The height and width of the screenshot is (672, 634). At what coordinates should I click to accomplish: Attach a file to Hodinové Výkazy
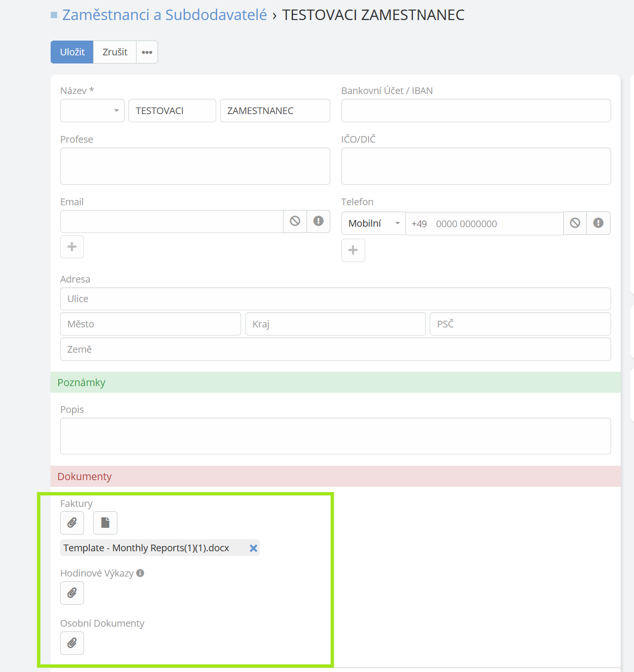click(x=72, y=593)
